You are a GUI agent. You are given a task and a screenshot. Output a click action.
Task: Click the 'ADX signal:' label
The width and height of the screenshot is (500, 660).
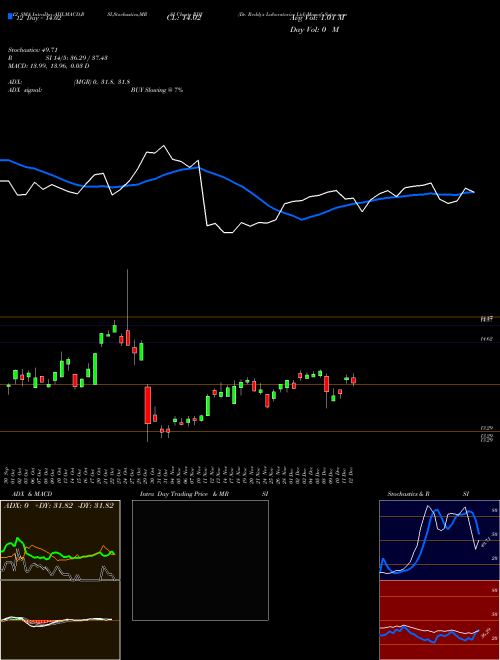pos(24,90)
